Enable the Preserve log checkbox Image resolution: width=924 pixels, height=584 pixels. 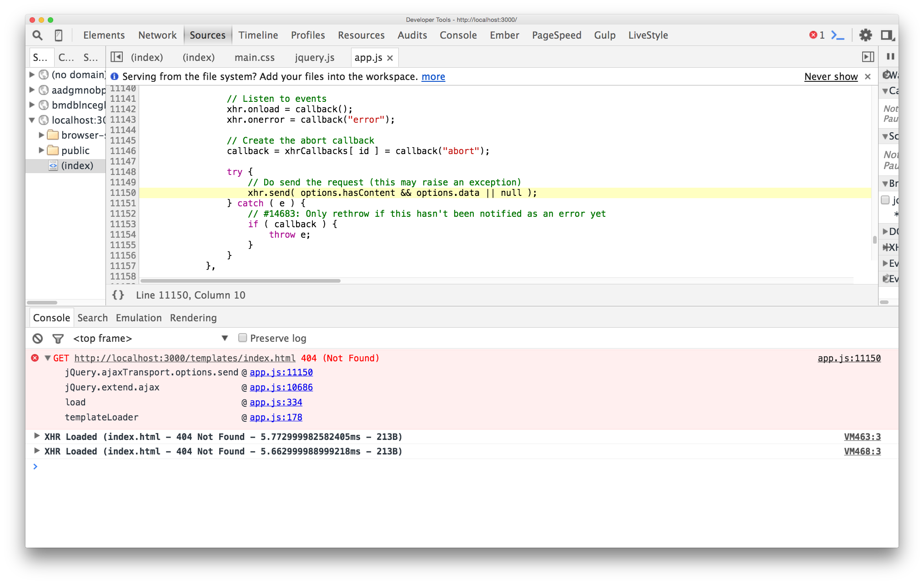click(x=243, y=338)
